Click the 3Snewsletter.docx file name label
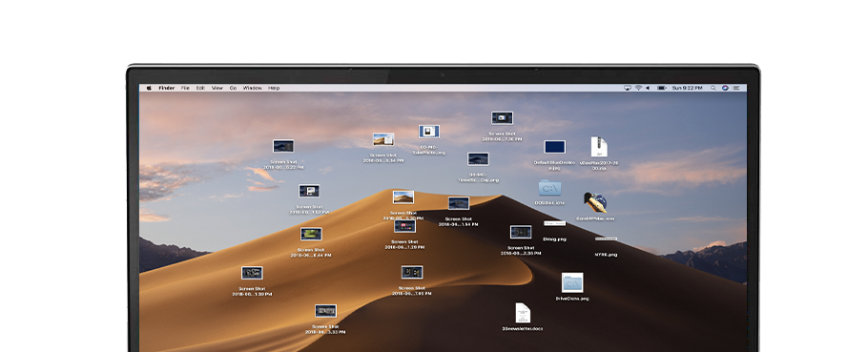The height and width of the screenshot is (352, 868). 523,329
